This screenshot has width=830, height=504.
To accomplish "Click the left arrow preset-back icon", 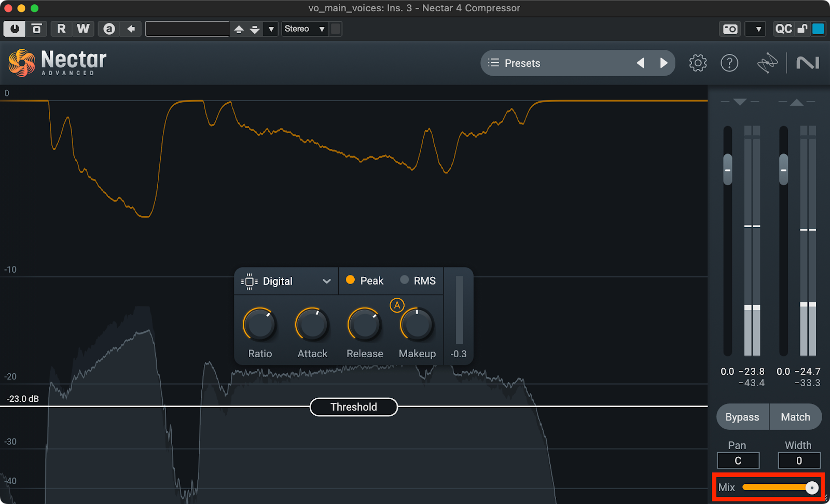I will tap(131, 29).
